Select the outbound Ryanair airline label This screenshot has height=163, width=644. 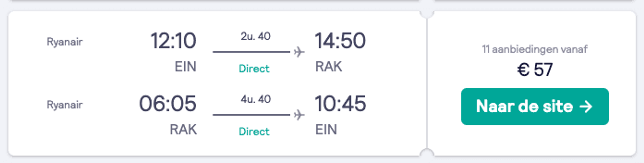point(65,42)
